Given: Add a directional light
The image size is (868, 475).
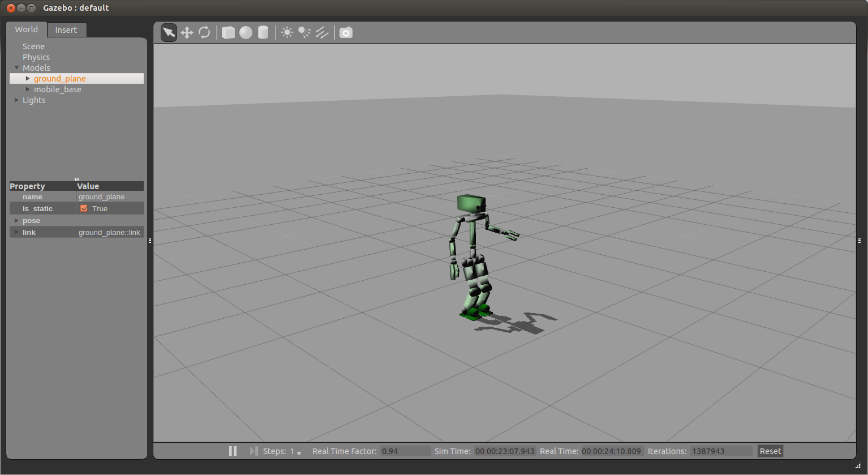Looking at the screenshot, I should 322,32.
